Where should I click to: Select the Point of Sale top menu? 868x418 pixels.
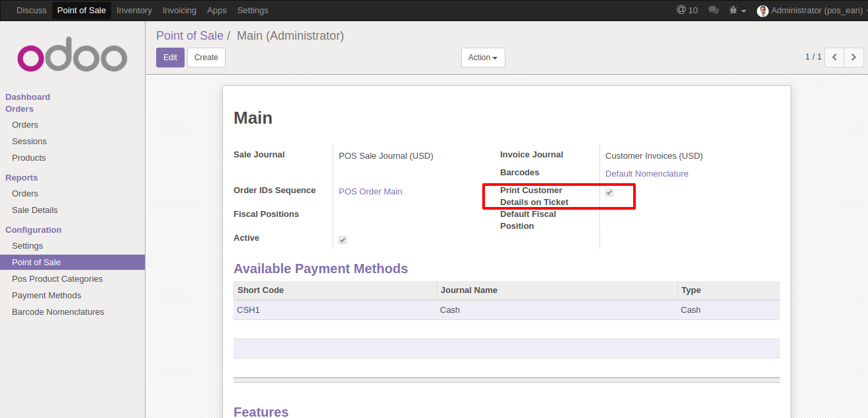pos(81,11)
